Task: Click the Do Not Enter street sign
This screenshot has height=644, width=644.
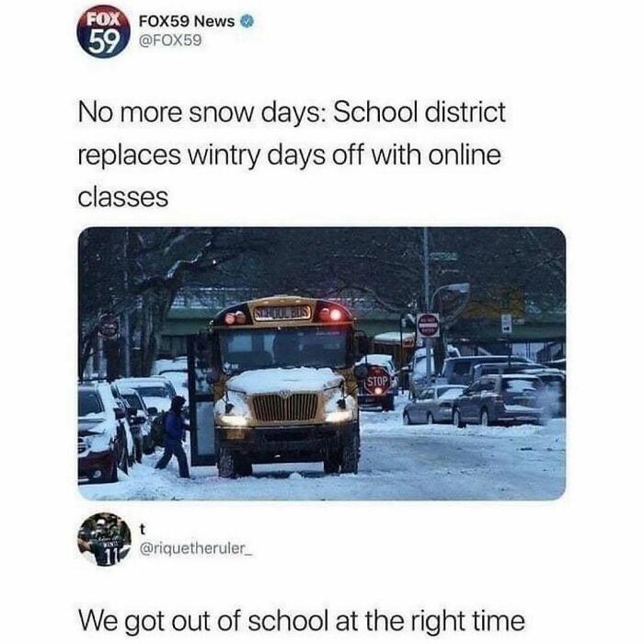Action: (428, 326)
